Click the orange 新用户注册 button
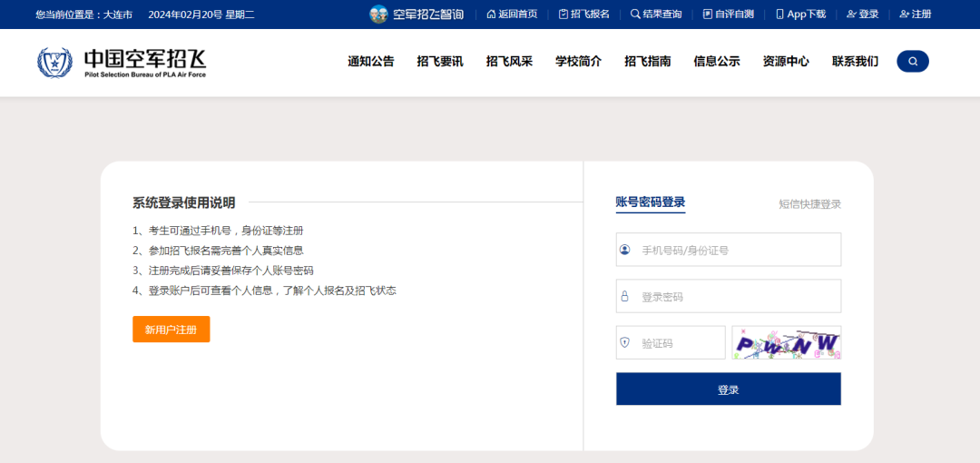 point(171,330)
